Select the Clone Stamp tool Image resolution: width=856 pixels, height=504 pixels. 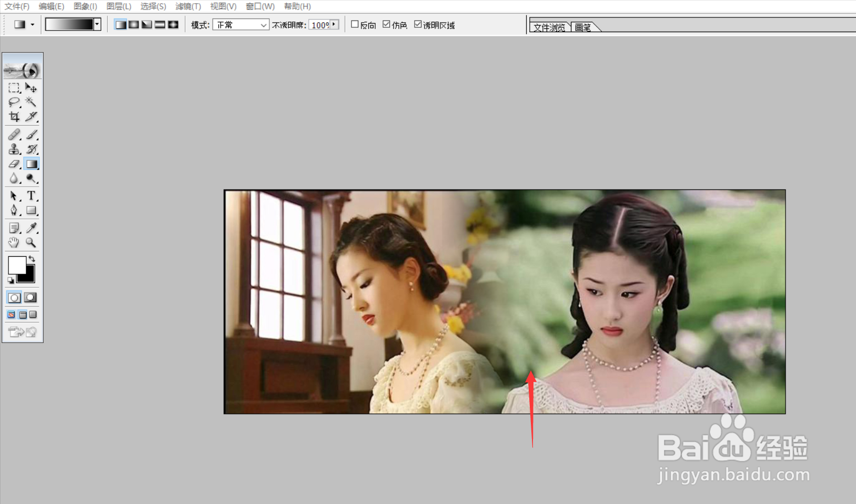(x=14, y=149)
